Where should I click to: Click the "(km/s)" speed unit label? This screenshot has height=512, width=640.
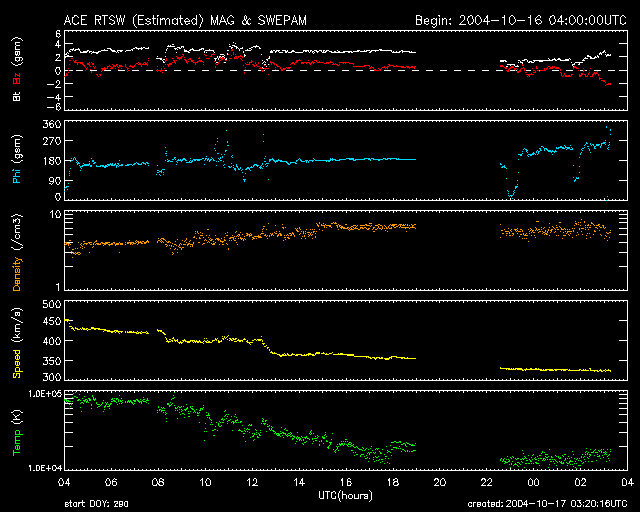[17, 325]
